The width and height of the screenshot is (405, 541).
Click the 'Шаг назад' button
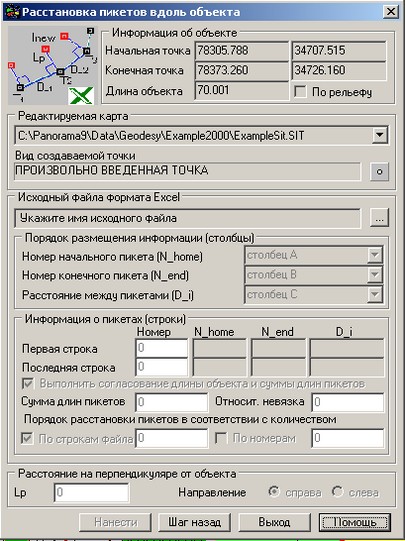195,522
